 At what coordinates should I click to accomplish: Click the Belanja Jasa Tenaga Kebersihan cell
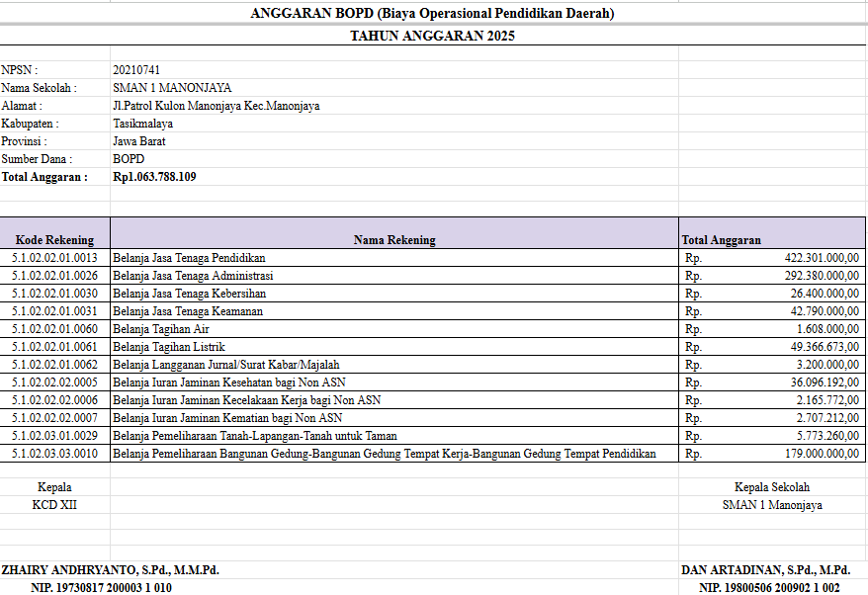click(189, 294)
